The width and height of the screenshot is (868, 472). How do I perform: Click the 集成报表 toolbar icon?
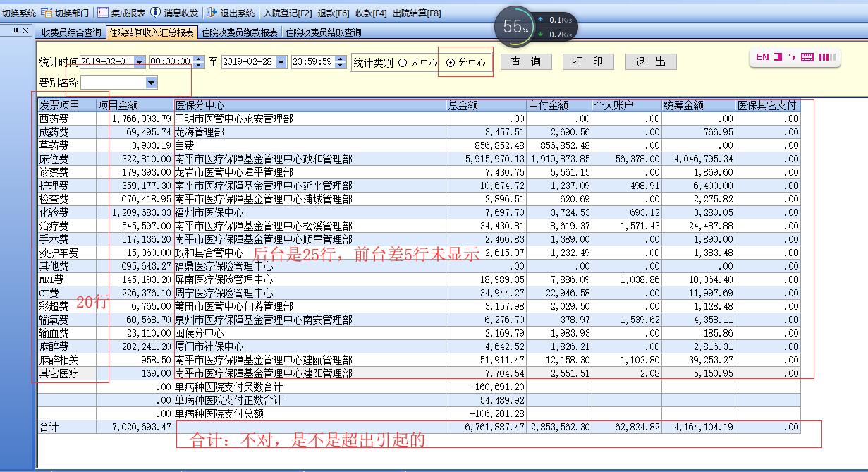point(103,13)
